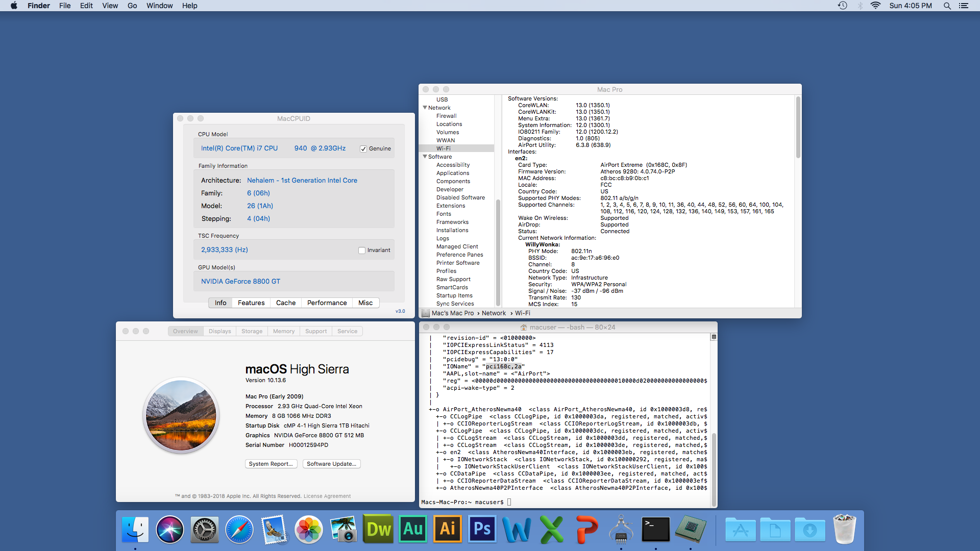Image resolution: width=980 pixels, height=551 pixels.
Task: Click Bluetooth icon in menu bar
Action: click(860, 6)
